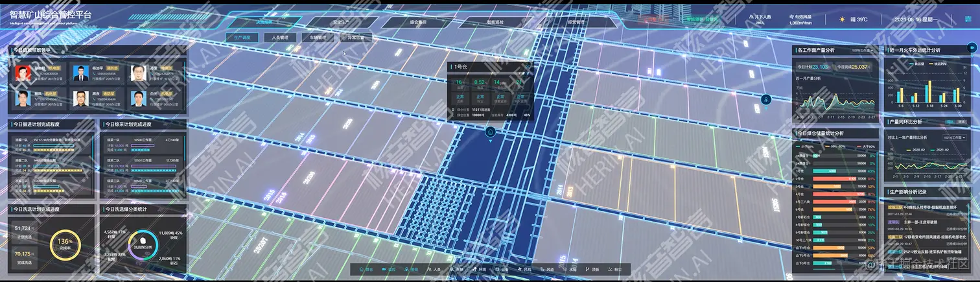The width and height of the screenshot is (980, 282).
Task: Toggle the 顶板 layer in bottom toolbar
Action: click(592, 269)
